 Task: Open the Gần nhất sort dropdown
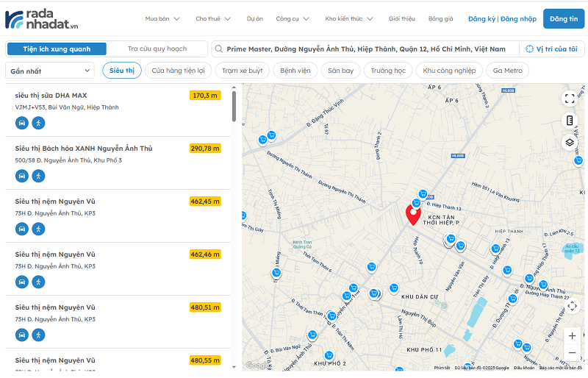[50, 71]
